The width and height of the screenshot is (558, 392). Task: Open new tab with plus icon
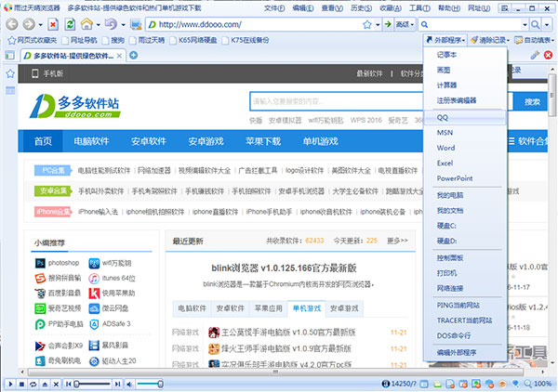click(133, 55)
